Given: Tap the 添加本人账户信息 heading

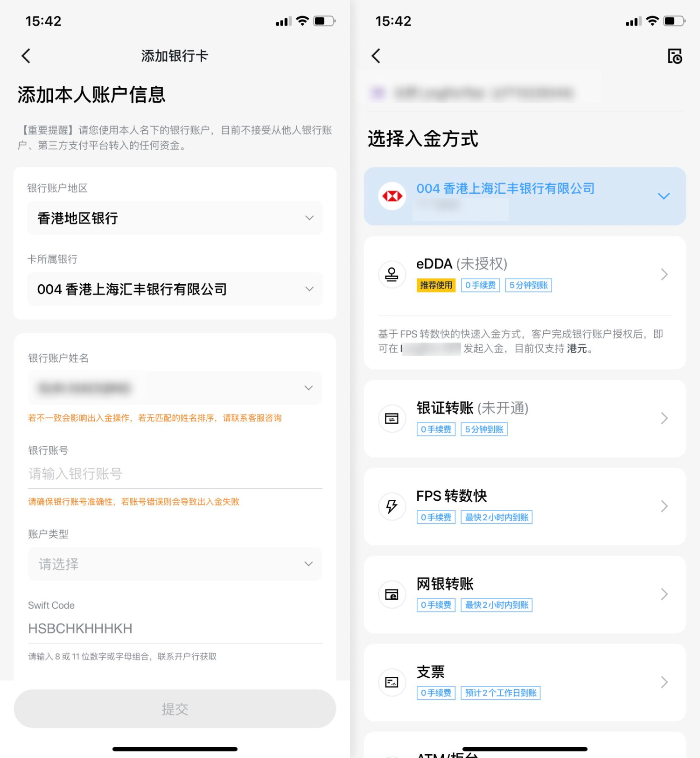Looking at the screenshot, I should click(91, 95).
